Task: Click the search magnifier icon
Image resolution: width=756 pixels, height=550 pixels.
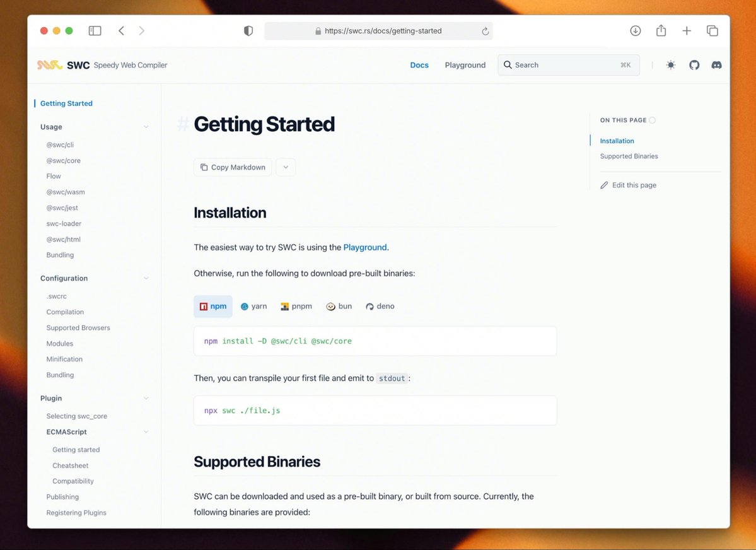Action: point(508,64)
